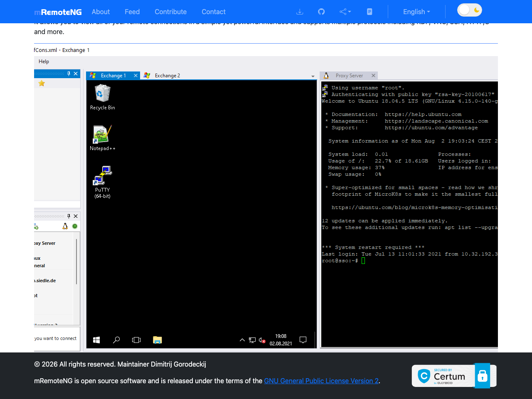The height and width of the screenshot is (399, 532).
Task: Click the changelog document icon in the navbar
Action: coord(369,12)
